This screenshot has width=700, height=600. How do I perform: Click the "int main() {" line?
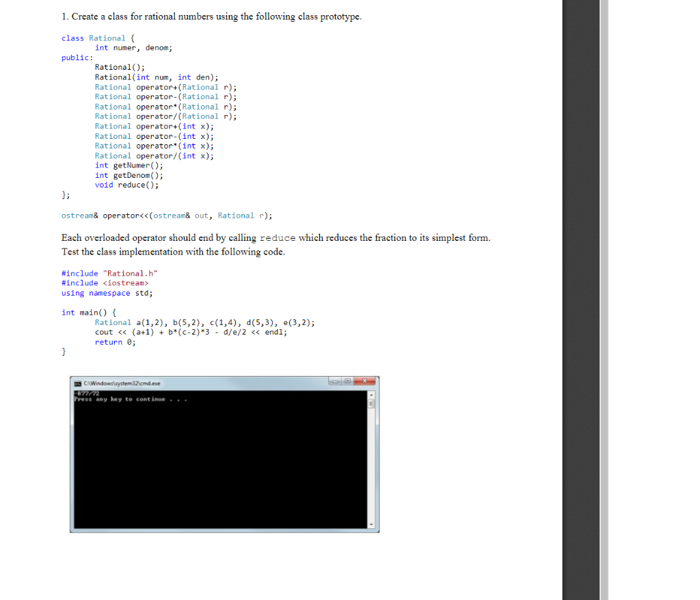(x=89, y=313)
